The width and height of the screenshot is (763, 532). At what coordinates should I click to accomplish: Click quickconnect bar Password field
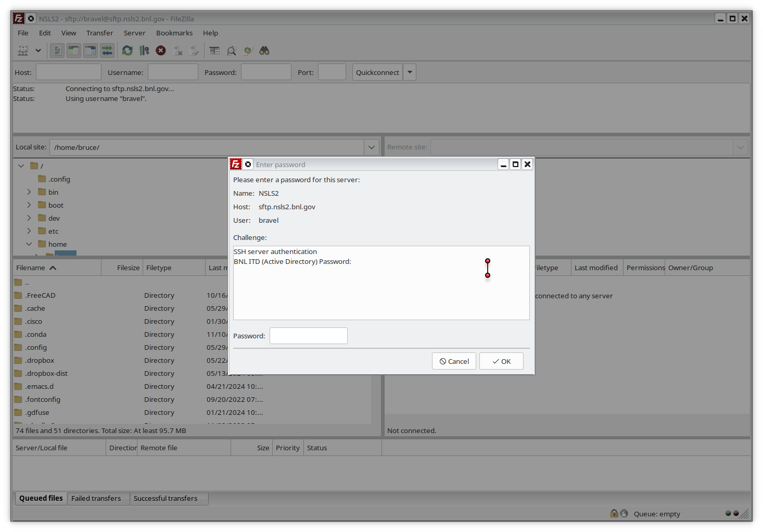(x=266, y=72)
